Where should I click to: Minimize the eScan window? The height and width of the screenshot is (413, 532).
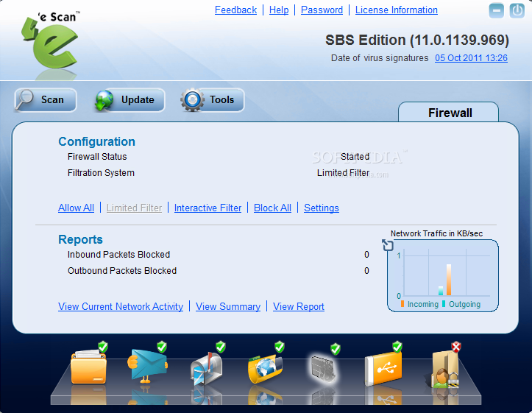(x=497, y=10)
